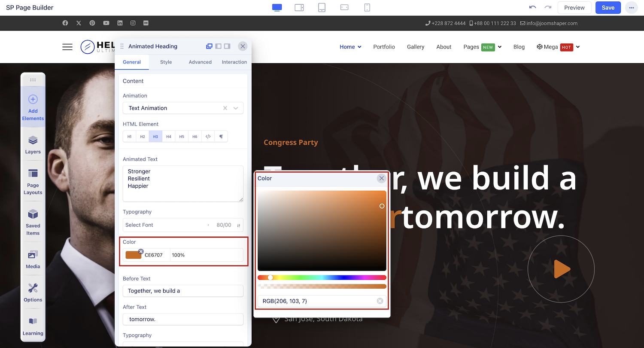Click the orange color swatch CE6707
644x348 pixels.
pos(134,255)
